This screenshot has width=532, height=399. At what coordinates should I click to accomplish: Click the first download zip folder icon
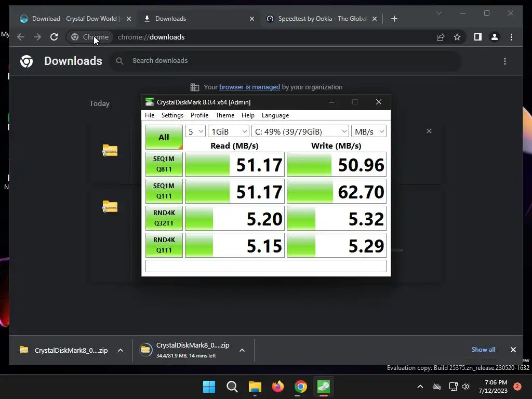coord(110,150)
